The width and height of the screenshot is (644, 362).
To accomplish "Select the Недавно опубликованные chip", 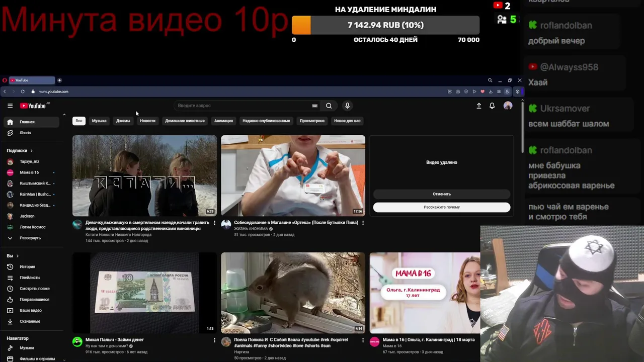I will [x=266, y=121].
